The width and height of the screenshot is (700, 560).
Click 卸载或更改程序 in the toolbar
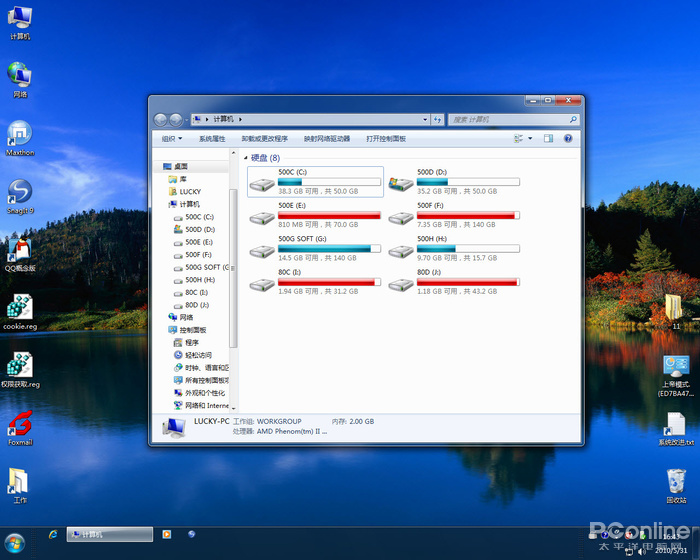click(x=265, y=139)
